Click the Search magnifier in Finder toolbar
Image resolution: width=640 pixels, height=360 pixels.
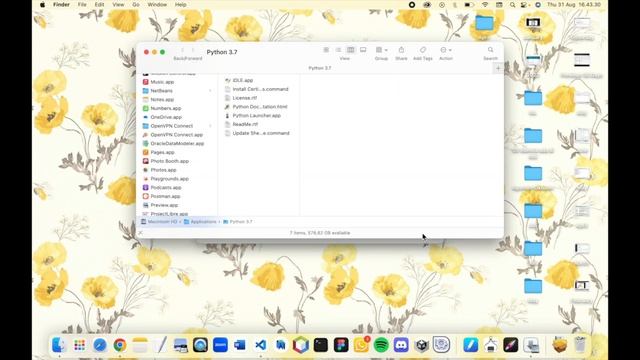click(x=491, y=50)
